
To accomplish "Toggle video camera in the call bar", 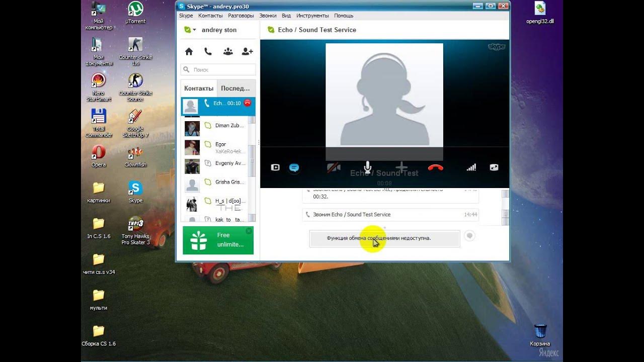I will point(333,167).
